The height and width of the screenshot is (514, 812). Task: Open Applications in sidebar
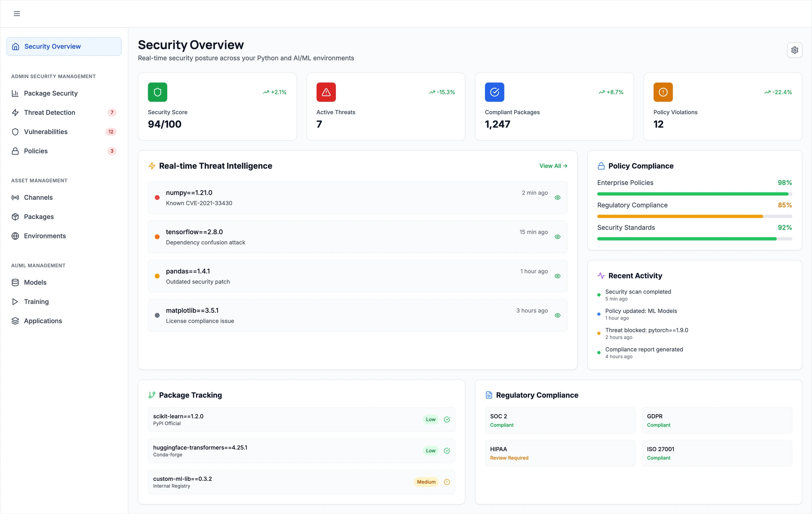tap(64, 321)
